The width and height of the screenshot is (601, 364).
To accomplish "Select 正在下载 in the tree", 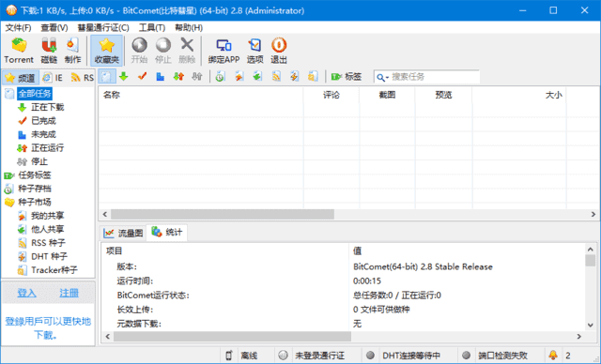I will coord(48,107).
